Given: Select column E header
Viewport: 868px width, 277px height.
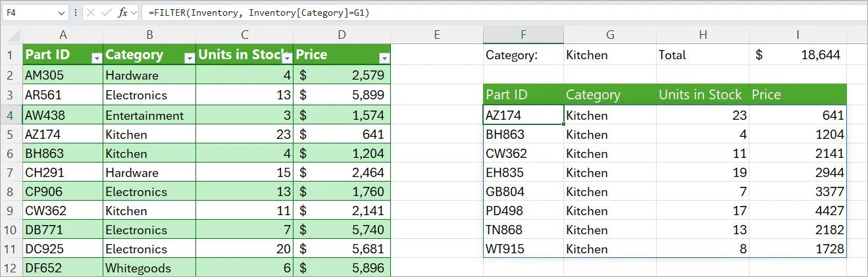Looking at the screenshot, I should click(437, 36).
